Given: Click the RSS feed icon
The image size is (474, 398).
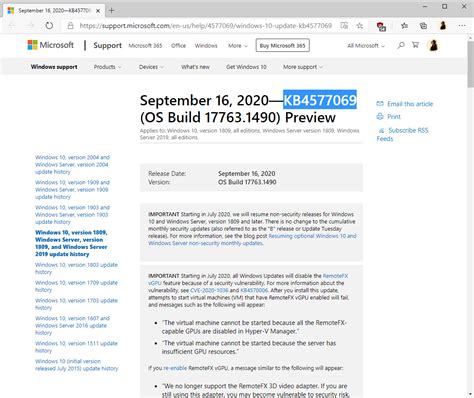Looking at the screenshot, I should [381, 130].
